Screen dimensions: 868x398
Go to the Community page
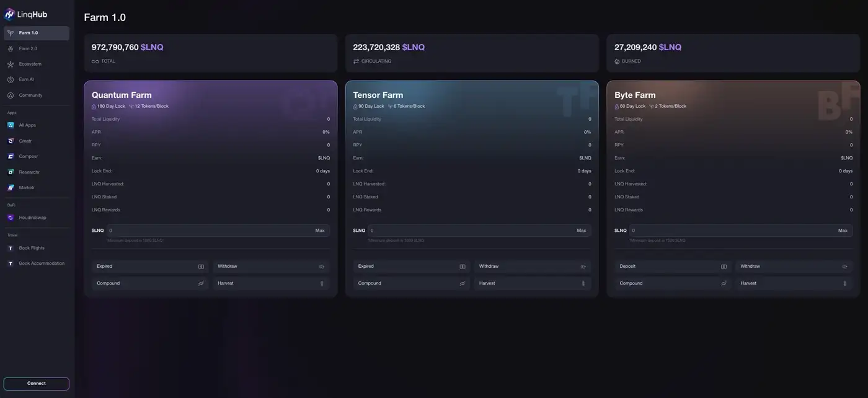[x=30, y=95]
